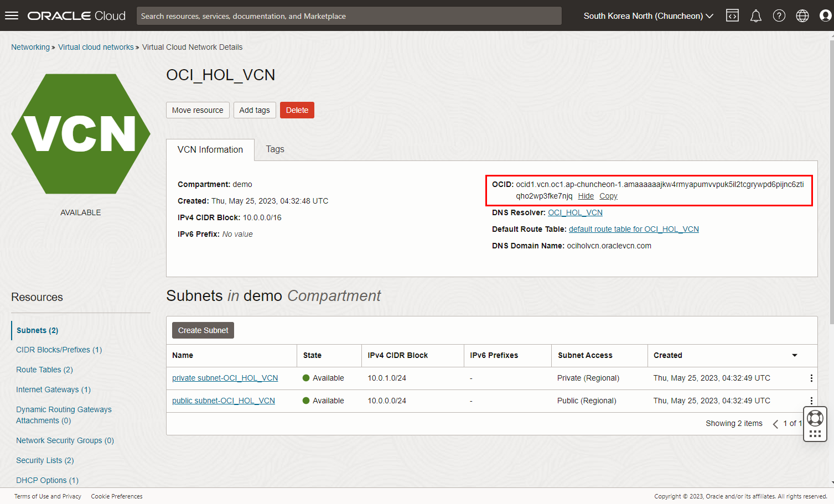Screen dimensions: 834x504
Task: Switch to the VCN Information tab
Action: [210, 149]
